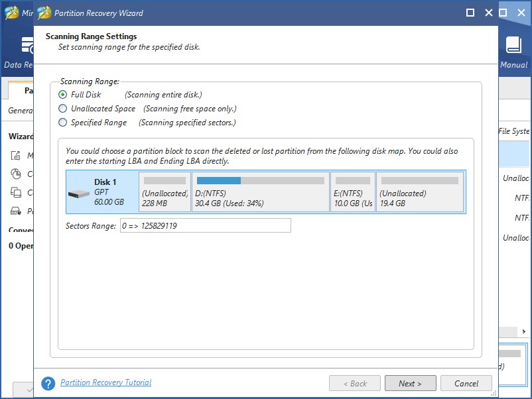Select the 228 MB unallocated block
532x399 pixels.
(x=165, y=192)
